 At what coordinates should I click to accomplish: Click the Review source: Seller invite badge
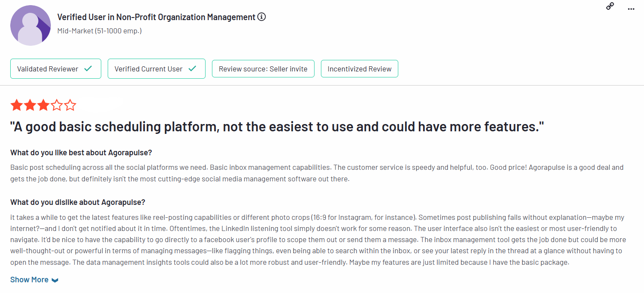tap(263, 68)
